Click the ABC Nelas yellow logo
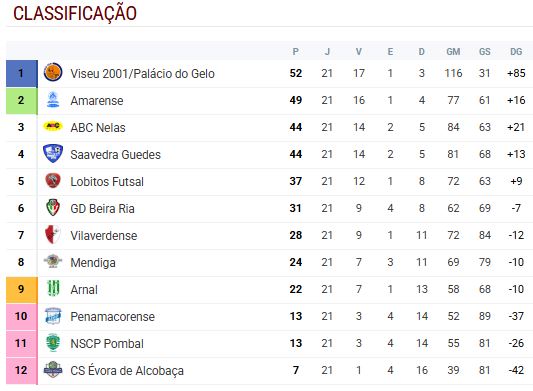The image size is (533, 391). (x=53, y=126)
